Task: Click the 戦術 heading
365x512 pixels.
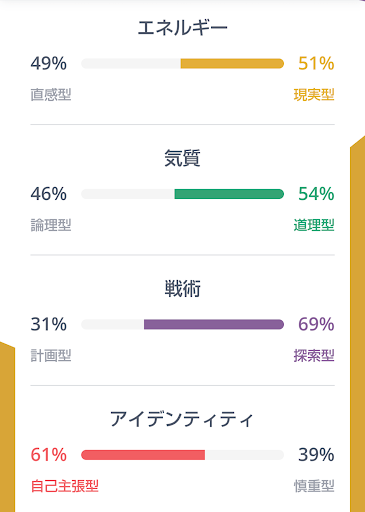Action: coord(182,289)
